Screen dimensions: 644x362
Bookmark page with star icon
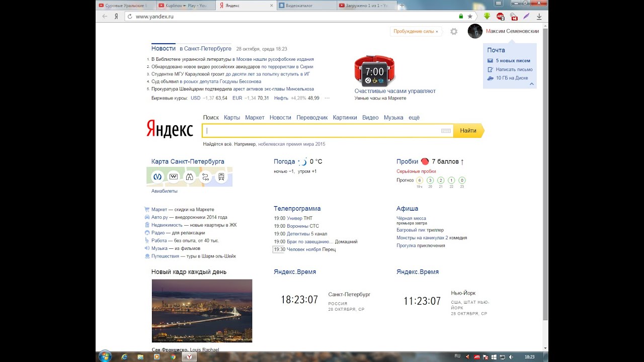pos(470,16)
